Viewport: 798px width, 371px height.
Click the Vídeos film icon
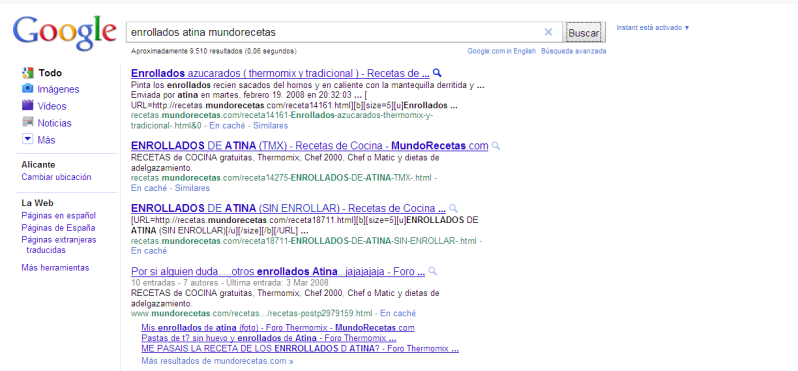point(27,106)
